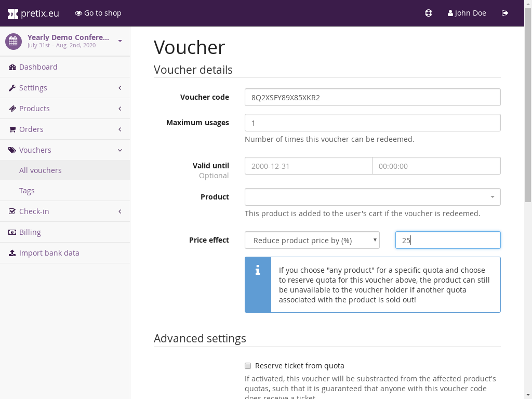Click the Import bank data upload icon
Viewport: 532px width, 399px height.
pyautogui.click(x=12, y=253)
